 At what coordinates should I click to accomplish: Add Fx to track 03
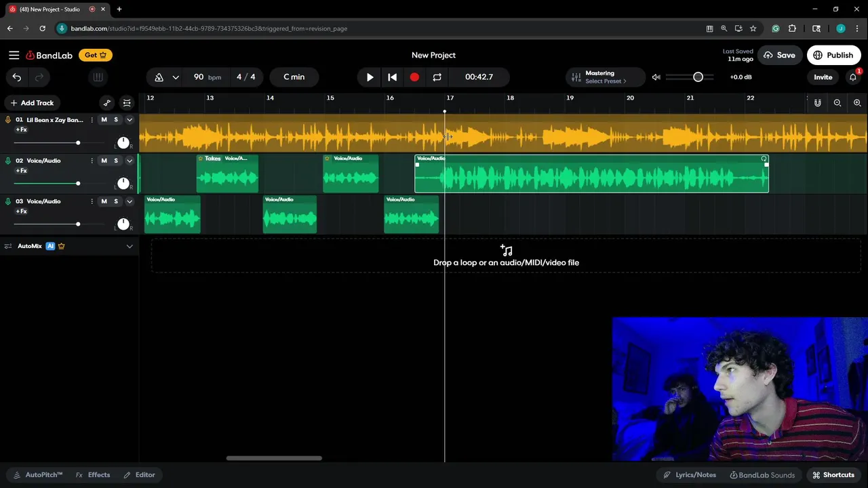22,211
